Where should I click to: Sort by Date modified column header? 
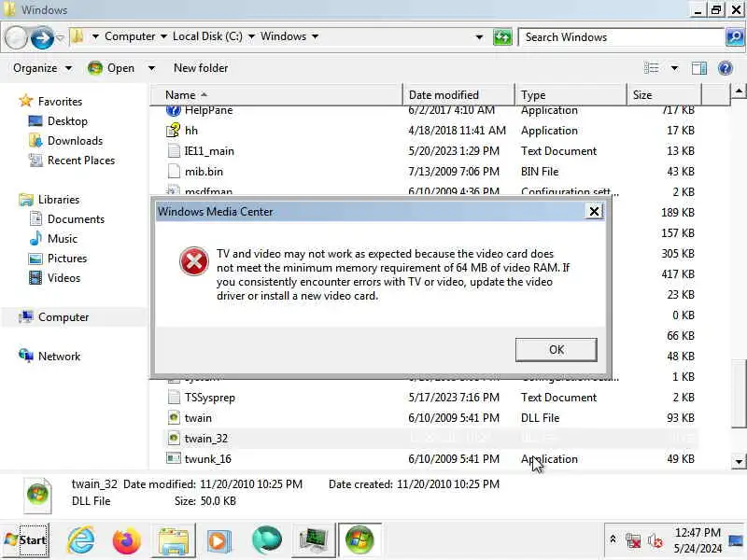(x=458, y=95)
